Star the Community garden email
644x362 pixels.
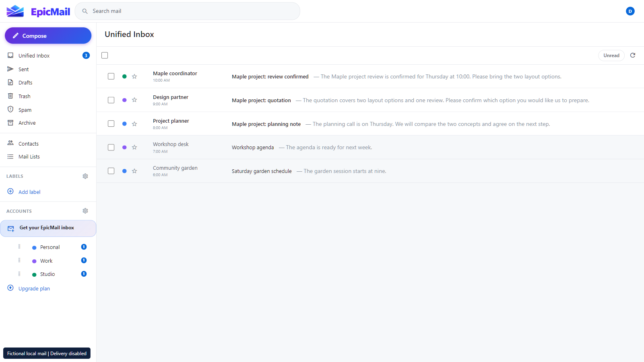(x=134, y=171)
